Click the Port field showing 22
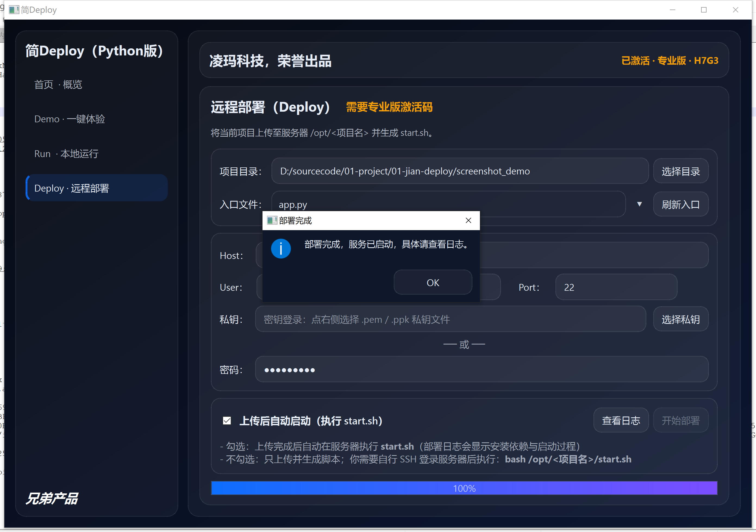 coord(616,287)
